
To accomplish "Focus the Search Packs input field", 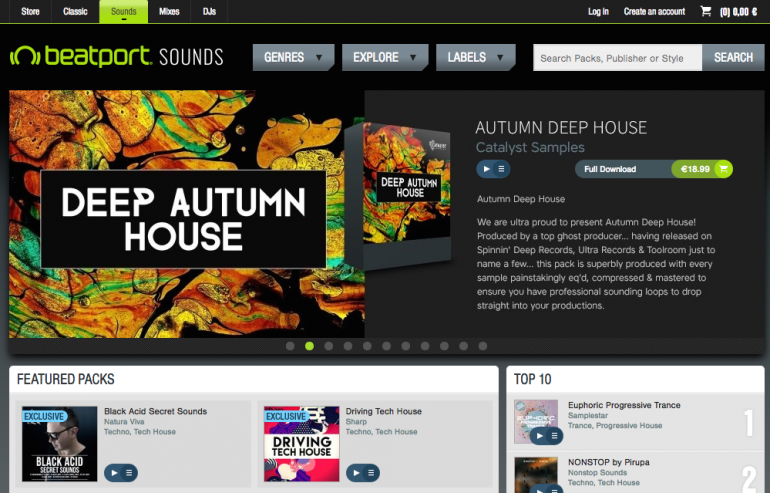I will tap(617, 58).
